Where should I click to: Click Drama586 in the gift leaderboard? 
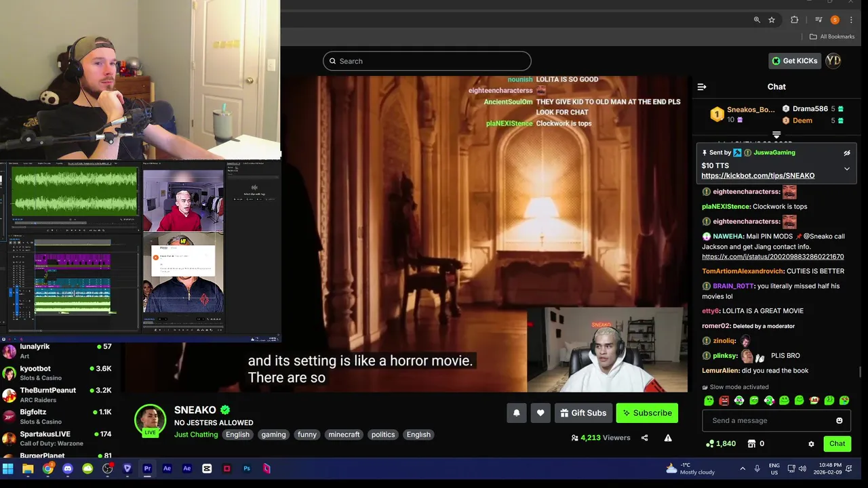coord(810,108)
